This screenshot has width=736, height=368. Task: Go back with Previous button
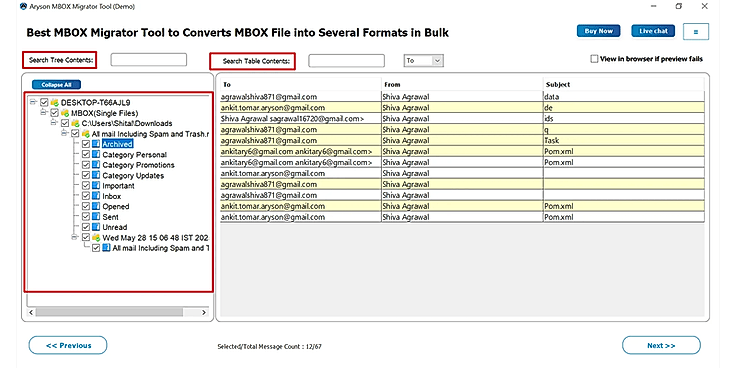tap(68, 345)
